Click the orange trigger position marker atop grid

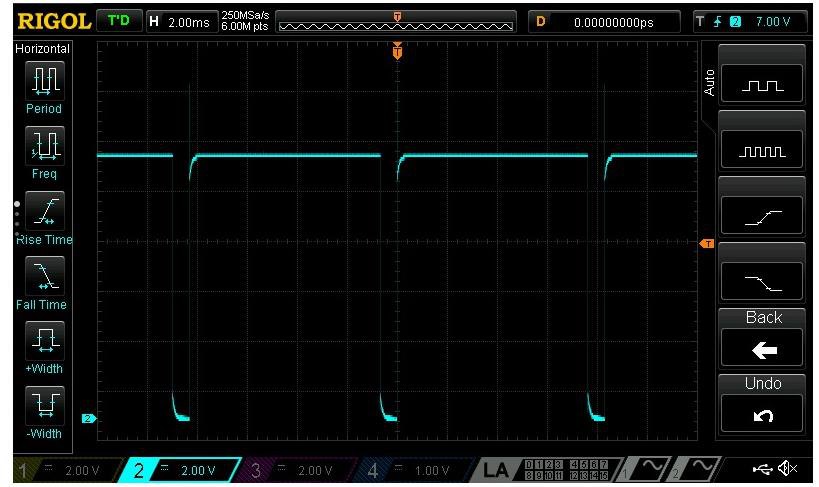397,51
